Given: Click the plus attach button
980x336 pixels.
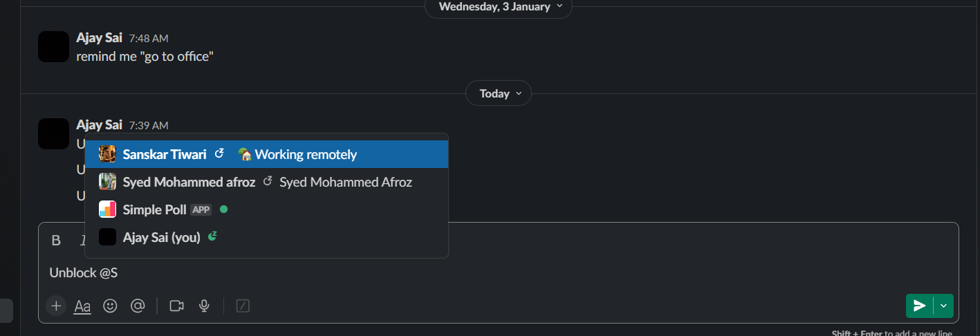Looking at the screenshot, I should tap(56, 306).
